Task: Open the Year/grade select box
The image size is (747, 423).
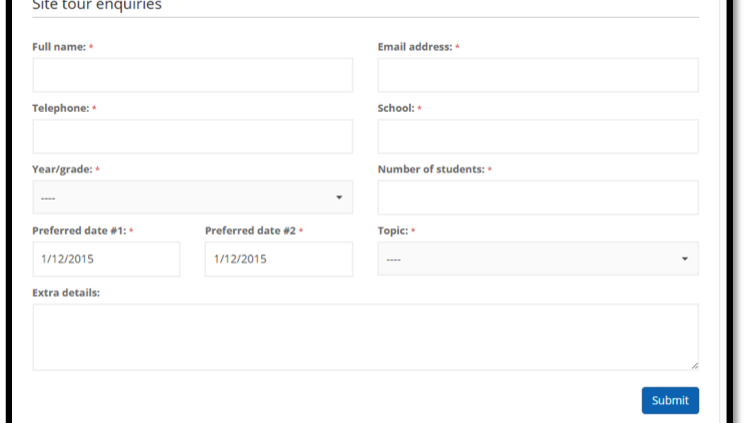Action: (192, 197)
